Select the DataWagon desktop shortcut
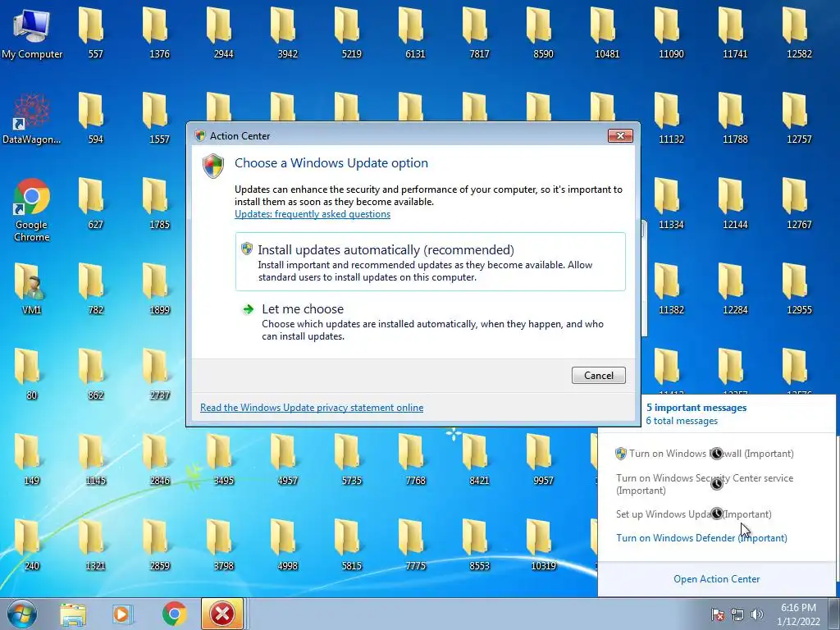This screenshot has height=630, width=840. 32,119
